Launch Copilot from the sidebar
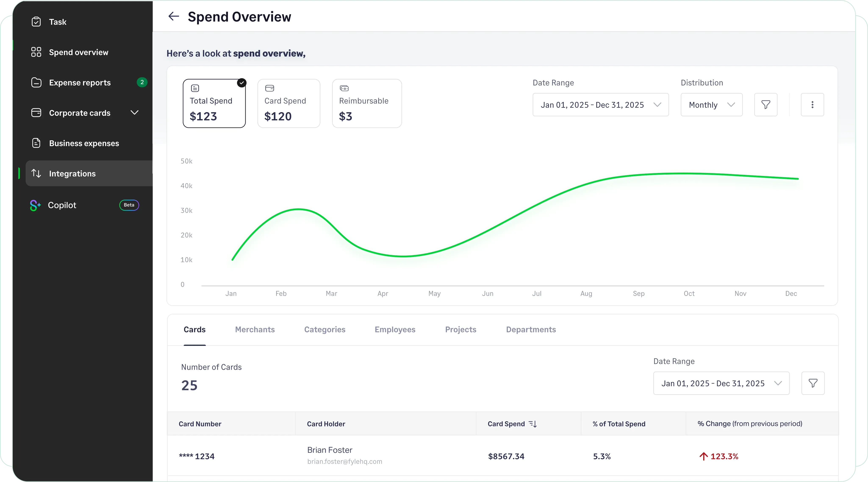The height and width of the screenshot is (482, 868). 62,205
